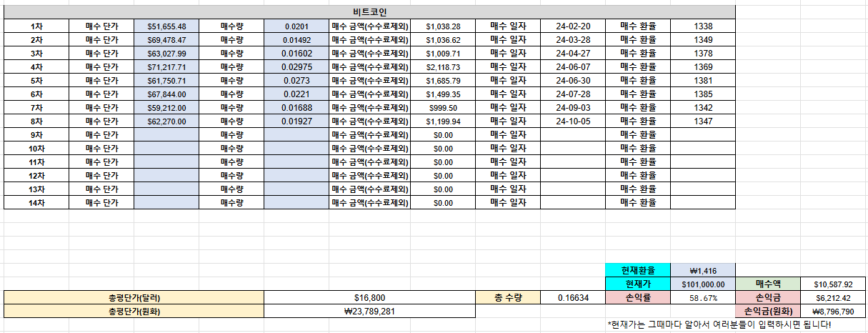Select exchange rate cell 1369

[703, 67]
